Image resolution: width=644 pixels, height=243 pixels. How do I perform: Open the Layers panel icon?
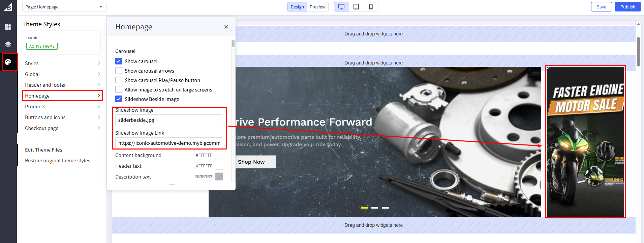point(8,44)
